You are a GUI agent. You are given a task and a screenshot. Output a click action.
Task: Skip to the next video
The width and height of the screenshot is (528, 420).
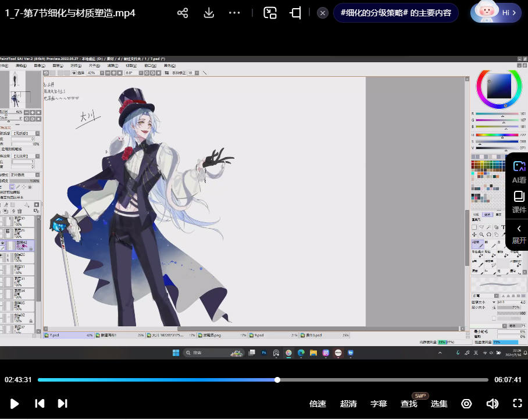[x=62, y=403]
